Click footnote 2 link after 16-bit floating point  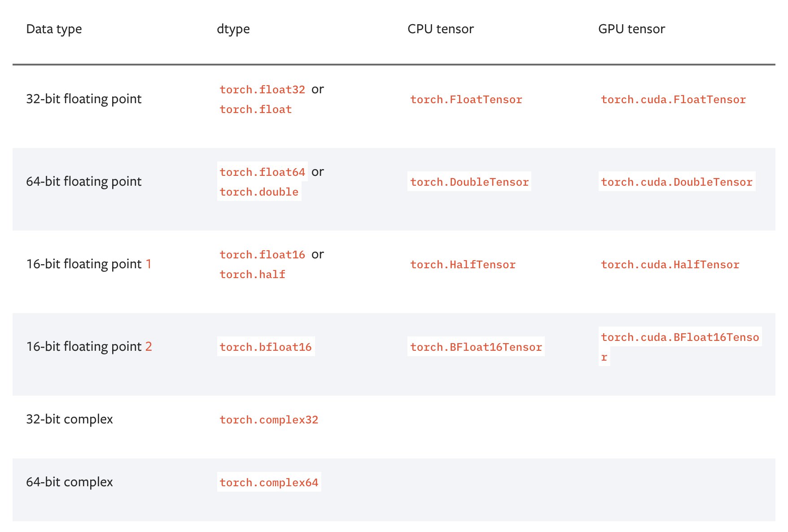[x=149, y=346]
